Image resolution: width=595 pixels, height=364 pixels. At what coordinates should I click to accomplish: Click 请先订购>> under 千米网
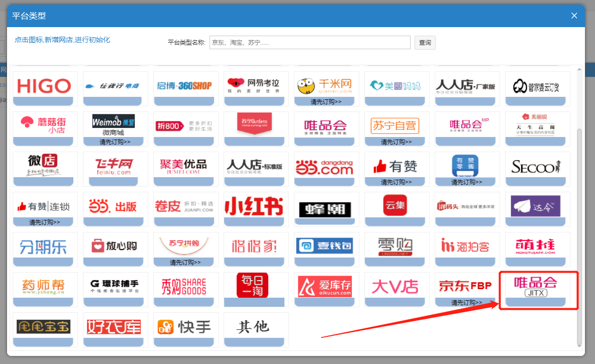pos(326,101)
